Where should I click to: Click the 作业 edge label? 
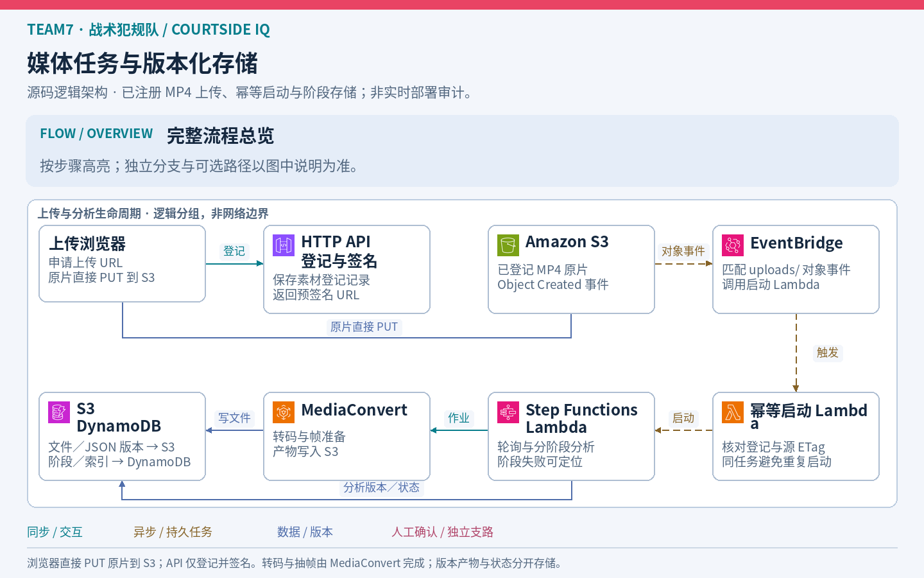pyautogui.click(x=459, y=418)
